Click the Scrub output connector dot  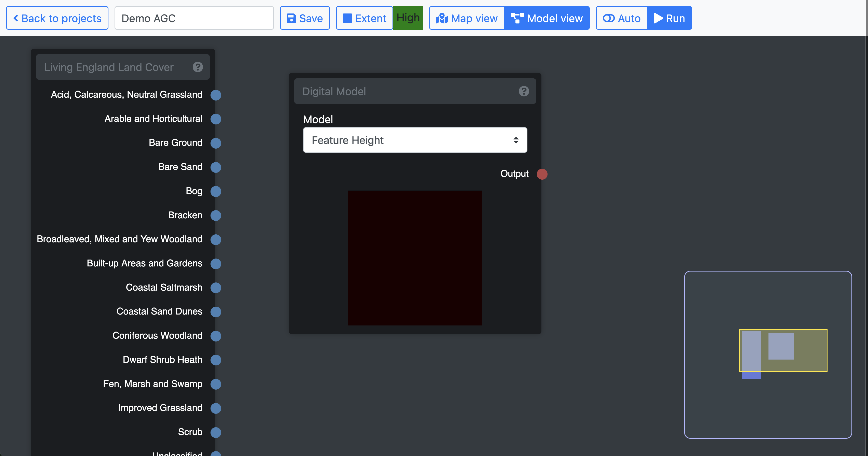pos(216,432)
